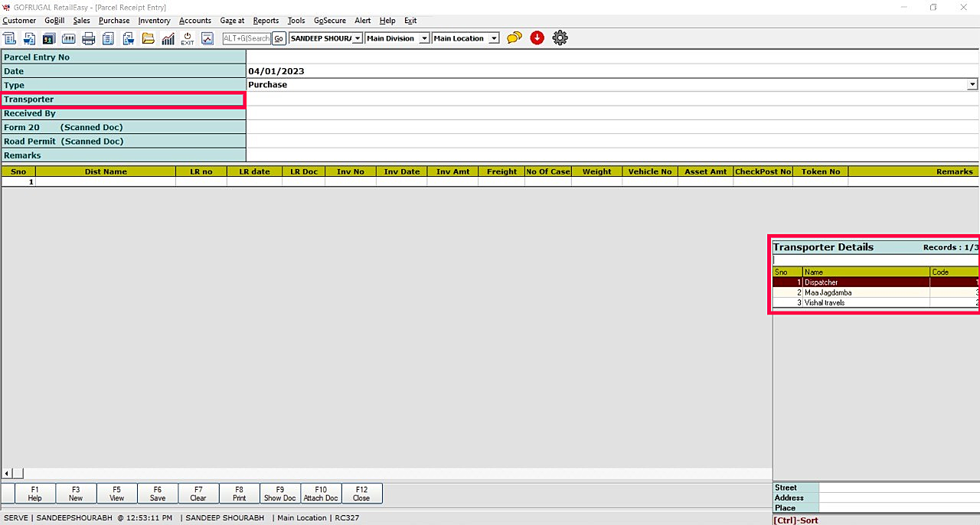The width and height of the screenshot is (980, 525).
Task: Click the Received By input field
Action: [x=612, y=113]
